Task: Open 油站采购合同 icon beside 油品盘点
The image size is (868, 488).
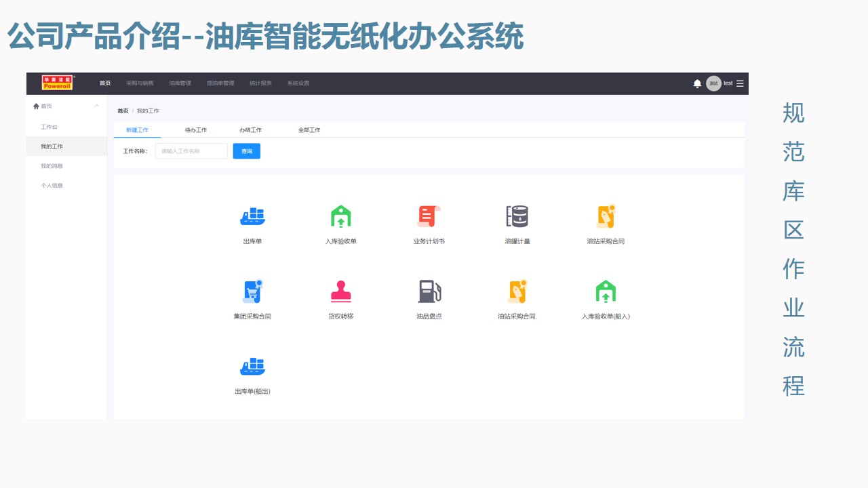Action: coord(517,291)
